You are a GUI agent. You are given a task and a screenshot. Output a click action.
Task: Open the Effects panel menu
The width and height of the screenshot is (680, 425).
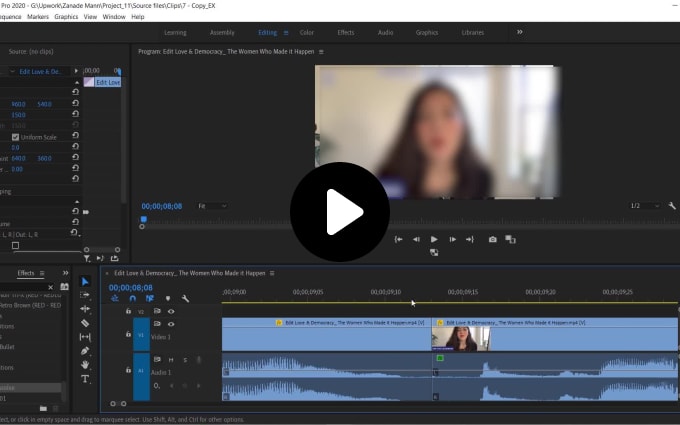tap(42, 273)
